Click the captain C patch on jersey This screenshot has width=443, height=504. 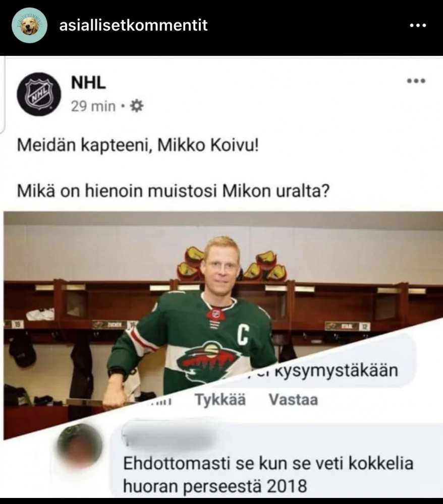pyautogui.click(x=243, y=335)
